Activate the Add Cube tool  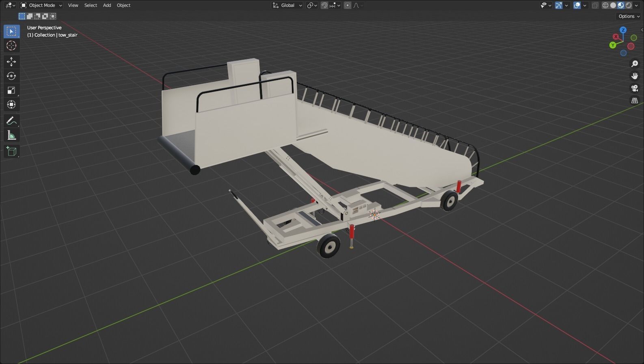coord(11,151)
